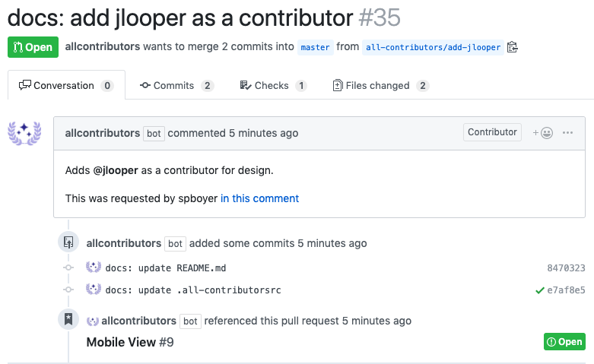The height and width of the screenshot is (364, 594).
Task: Open the all-contributors/add-jlooper branch link
Action: [433, 47]
